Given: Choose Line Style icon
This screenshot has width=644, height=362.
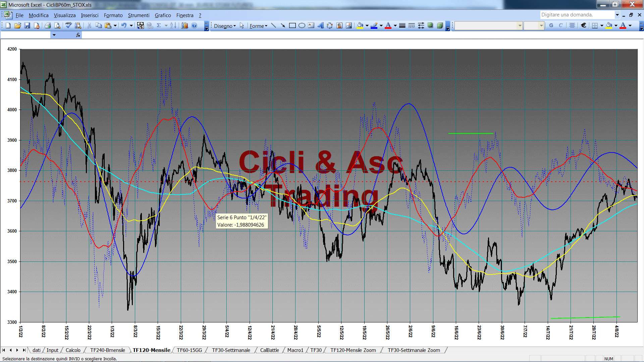Looking at the screenshot, I should pyautogui.click(x=402, y=25).
